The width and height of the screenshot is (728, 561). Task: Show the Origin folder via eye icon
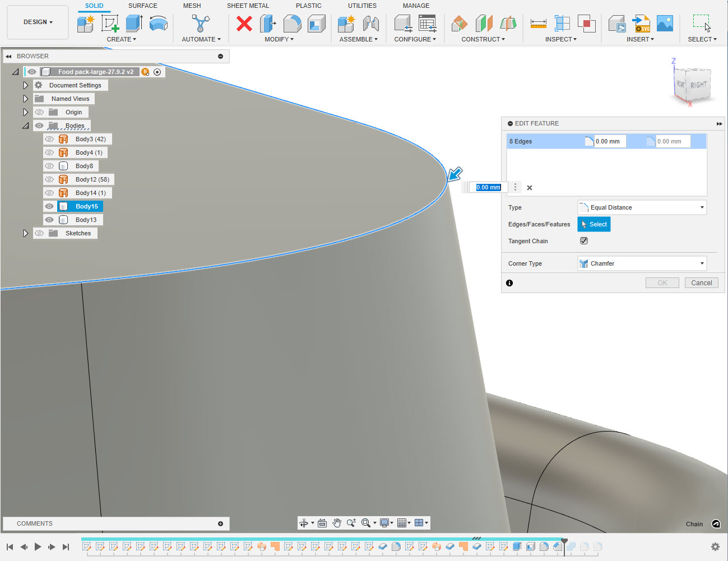(x=39, y=112)
